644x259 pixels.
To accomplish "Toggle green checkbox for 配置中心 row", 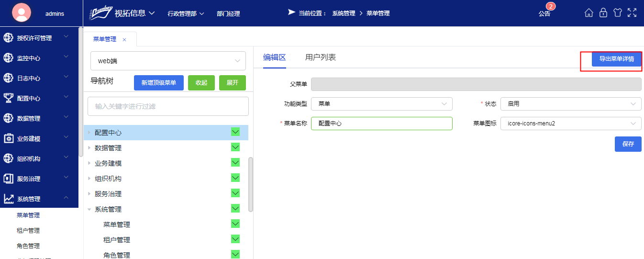I will (x=235, y=132).
